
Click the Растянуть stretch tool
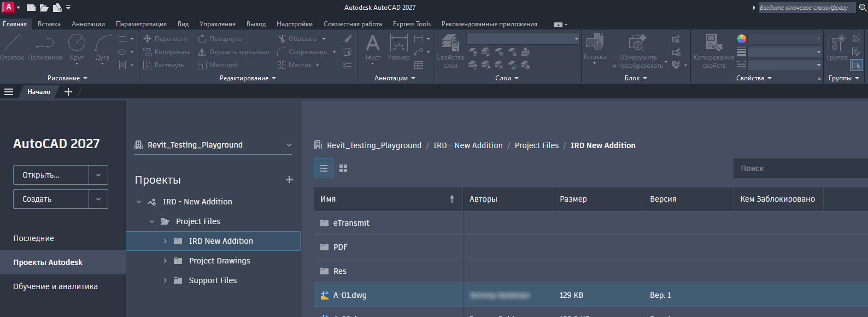click(x=163, y=65)
